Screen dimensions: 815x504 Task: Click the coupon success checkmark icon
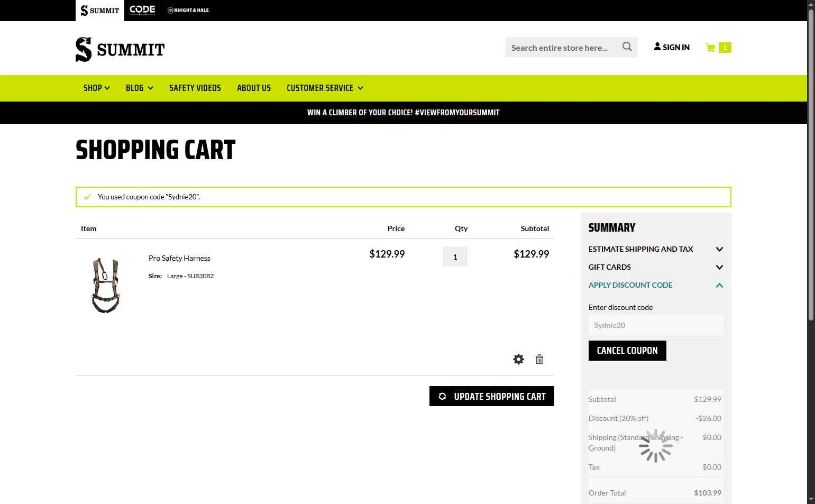[x=87, y=197]
